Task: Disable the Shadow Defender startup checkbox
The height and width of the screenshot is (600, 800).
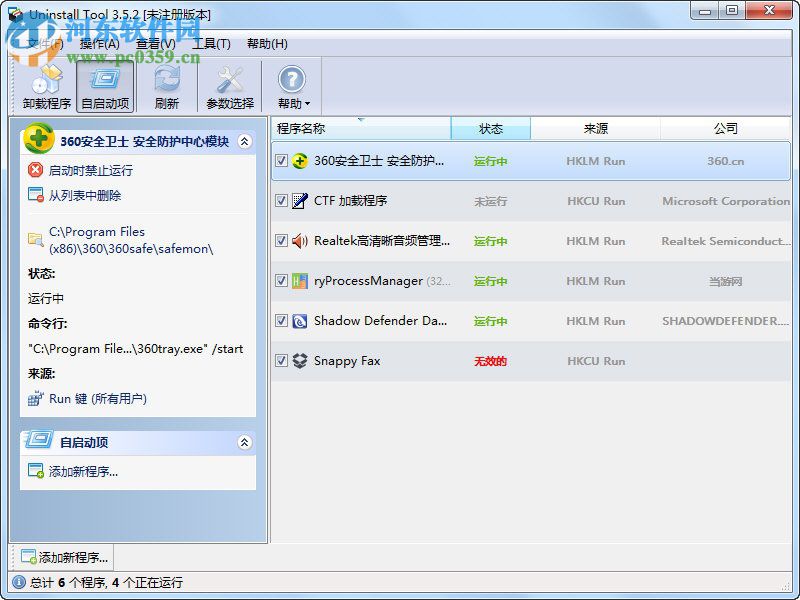Action: [281, 321]
